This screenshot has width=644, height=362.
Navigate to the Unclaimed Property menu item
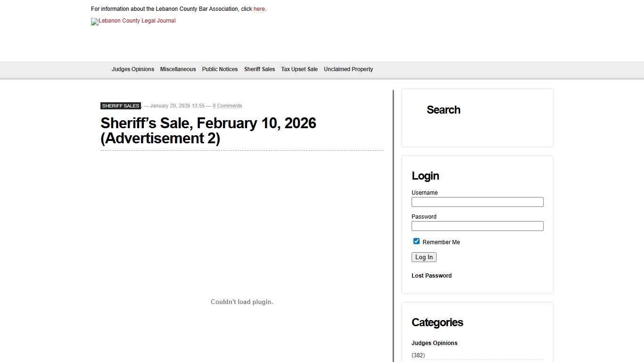(x=348, y=69)
